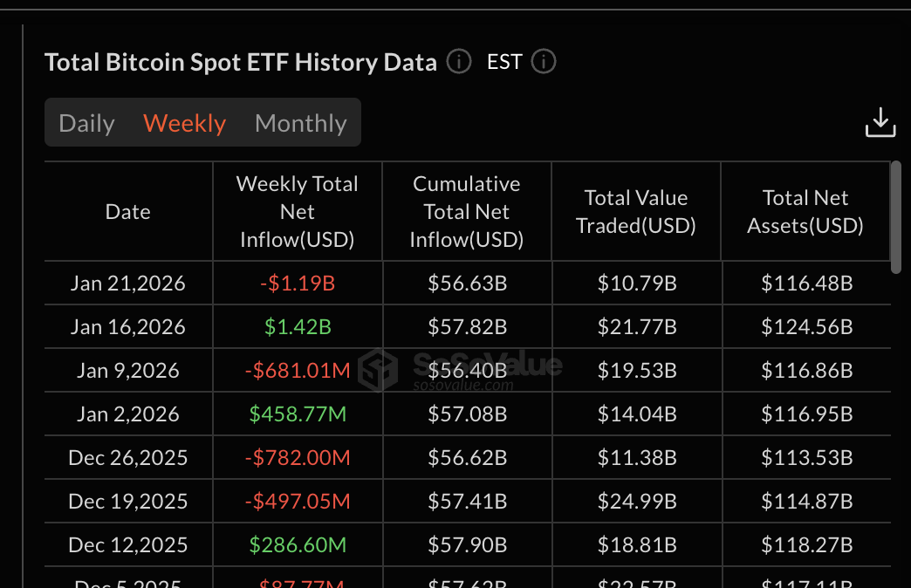The image size is (911, 588).
Task: Click the info icon beside EST label
Action: click(543, 61)
